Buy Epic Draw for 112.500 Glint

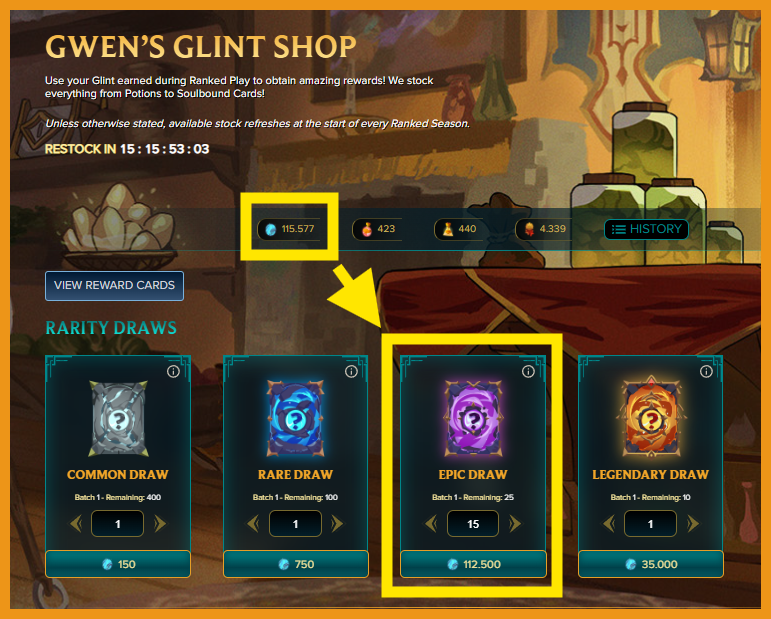[473, 564]
